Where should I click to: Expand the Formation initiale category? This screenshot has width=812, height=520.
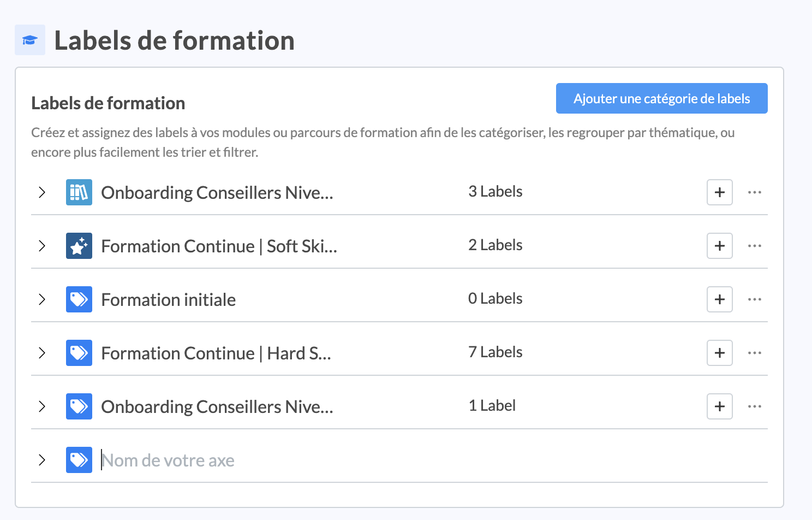[42, 299]
